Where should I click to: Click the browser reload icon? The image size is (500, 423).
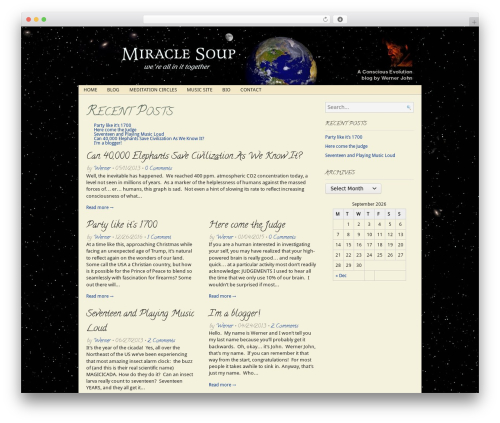[x=325, y=19]
